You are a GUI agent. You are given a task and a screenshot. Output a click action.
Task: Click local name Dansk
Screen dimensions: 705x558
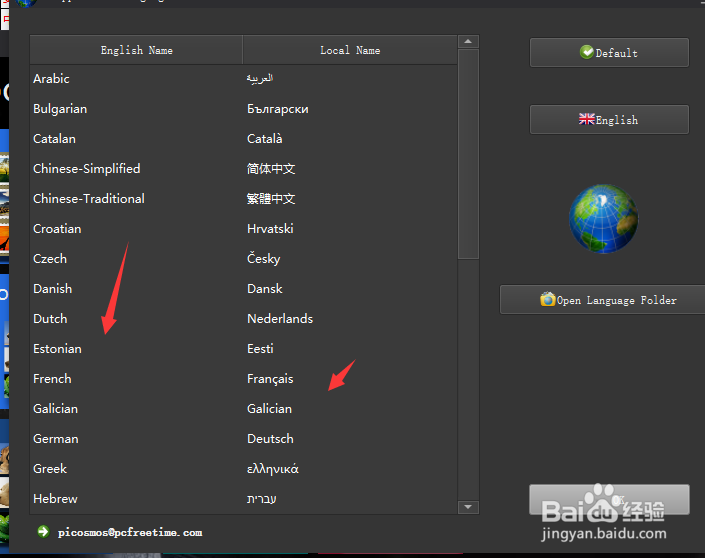click(x=265, y=289)
